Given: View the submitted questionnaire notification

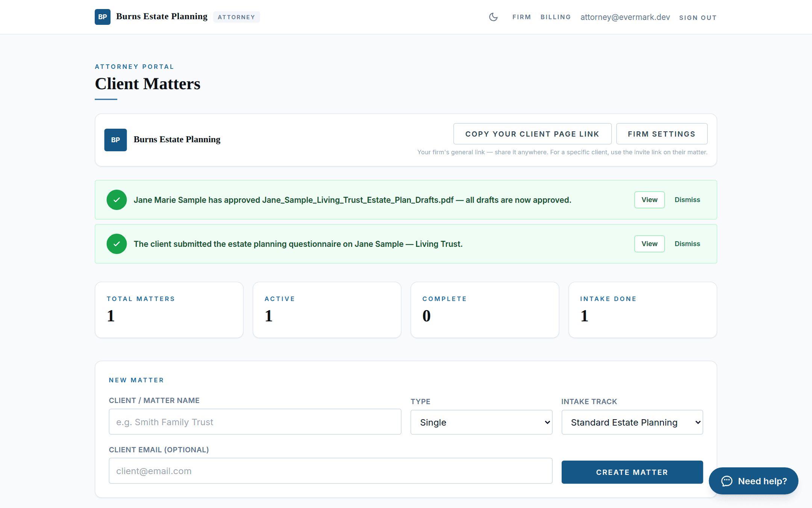Looking at the screenshot, I should (650, 244).
